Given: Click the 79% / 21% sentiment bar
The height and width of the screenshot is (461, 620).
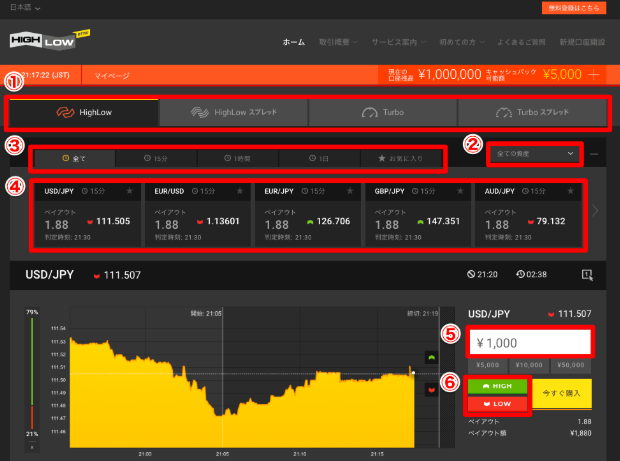Looking at the screenshot, I should pyautogui.click(x=32, y=373).
